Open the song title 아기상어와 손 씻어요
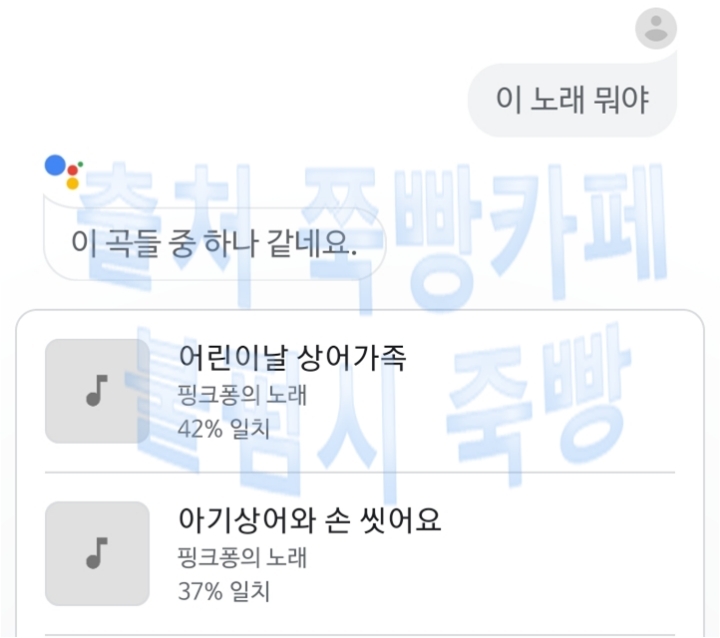Screen dimensions: 720x638 309,520
